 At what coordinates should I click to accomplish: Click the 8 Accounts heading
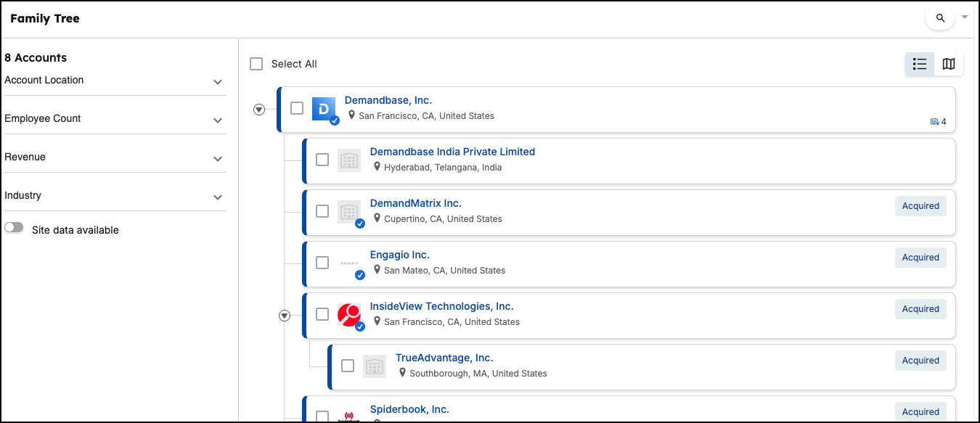pyautogui.click(x=36, y=58)
